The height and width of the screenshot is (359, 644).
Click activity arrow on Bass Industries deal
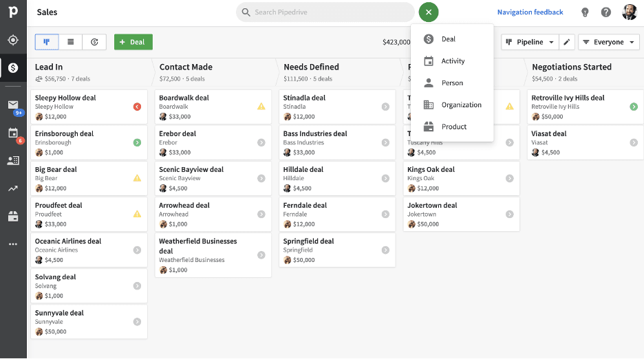coord(385,142)
